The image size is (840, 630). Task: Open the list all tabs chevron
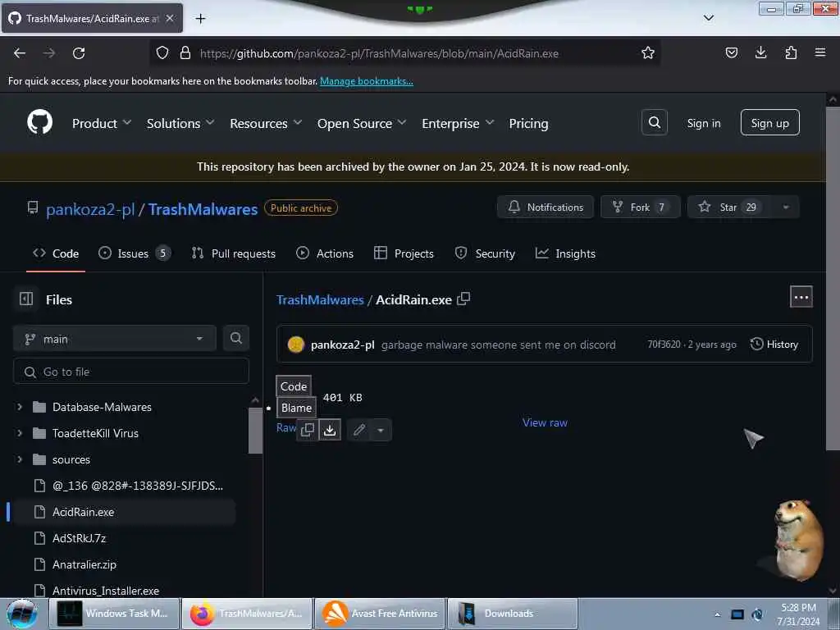(x=708, y=18)
